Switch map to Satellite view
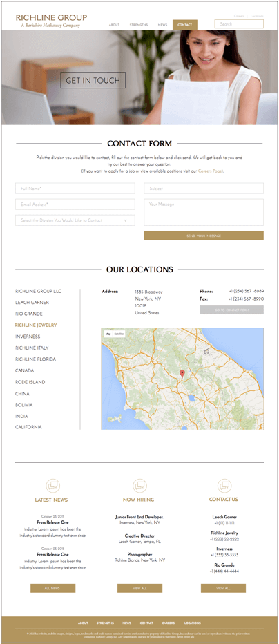This screenshot has height=644, width=279. pos(119,334)
